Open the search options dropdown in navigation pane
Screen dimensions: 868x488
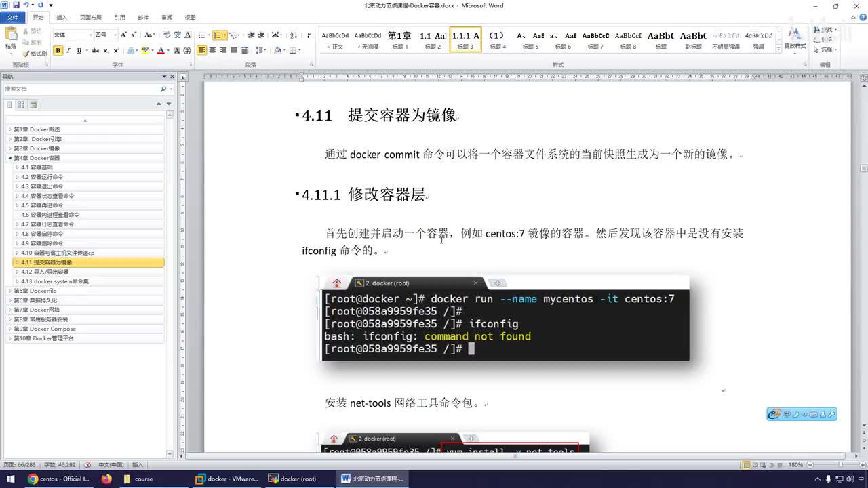[x=170, y=89]
